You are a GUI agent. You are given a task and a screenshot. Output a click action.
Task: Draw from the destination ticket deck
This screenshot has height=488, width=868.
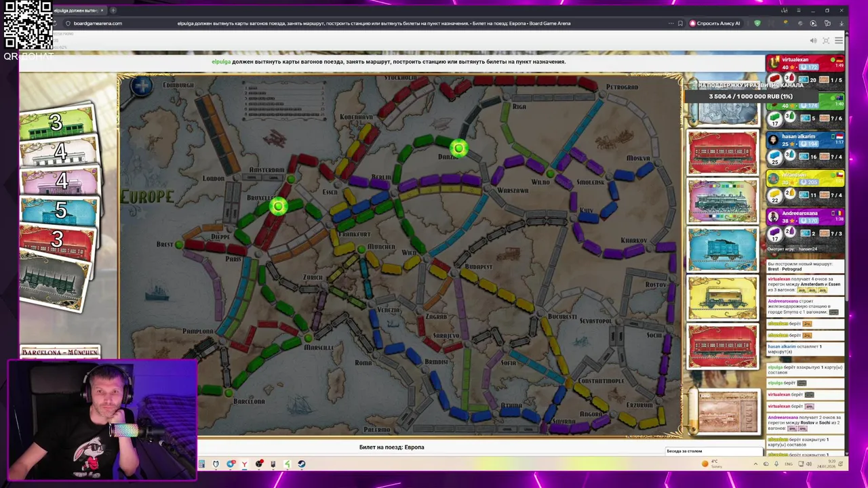tap(728, 412)
